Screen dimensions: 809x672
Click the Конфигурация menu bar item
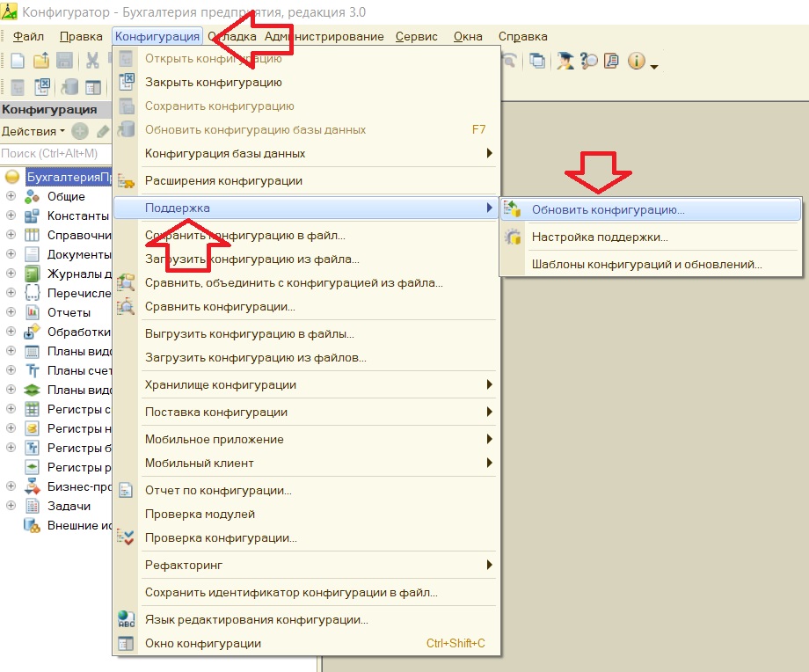[x=157, y=37]
